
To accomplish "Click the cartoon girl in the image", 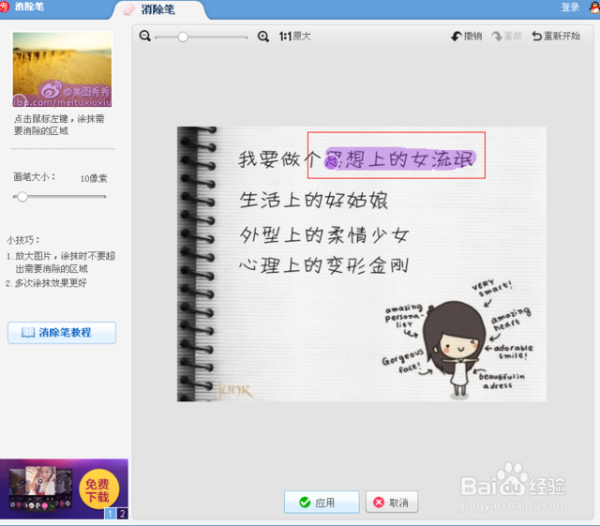I will pos(454,348).
